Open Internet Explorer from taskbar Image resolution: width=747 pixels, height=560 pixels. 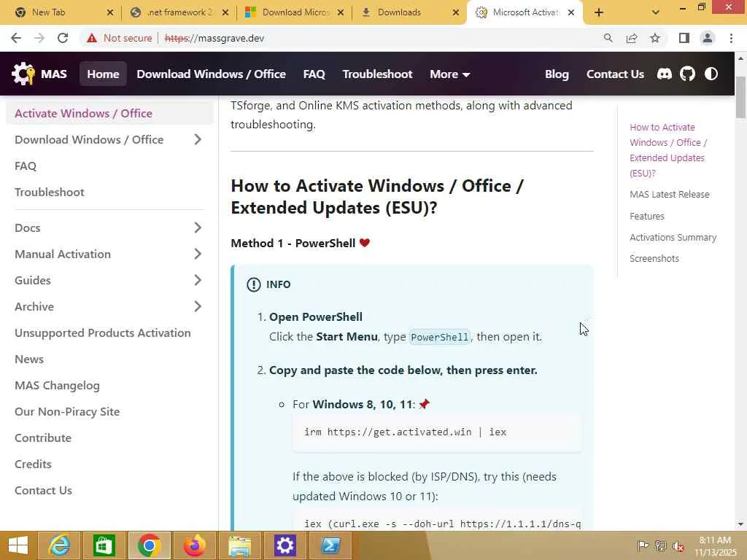click(x=59, y=545)
